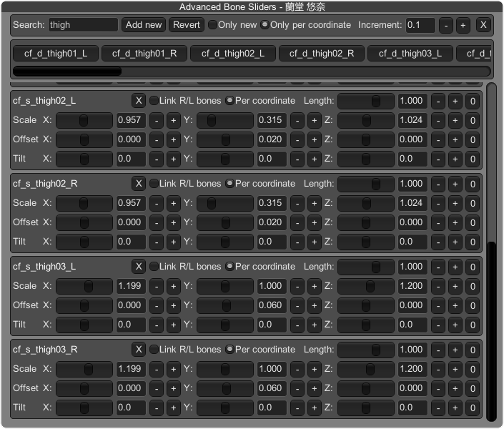Click the Add new button
Screen dimensions: 504x429
144,25
